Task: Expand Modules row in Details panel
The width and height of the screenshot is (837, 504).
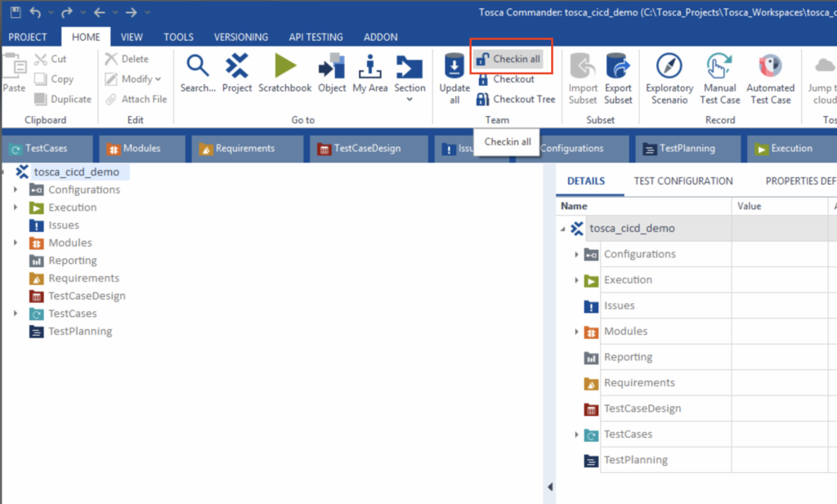Action: point(576,332)
